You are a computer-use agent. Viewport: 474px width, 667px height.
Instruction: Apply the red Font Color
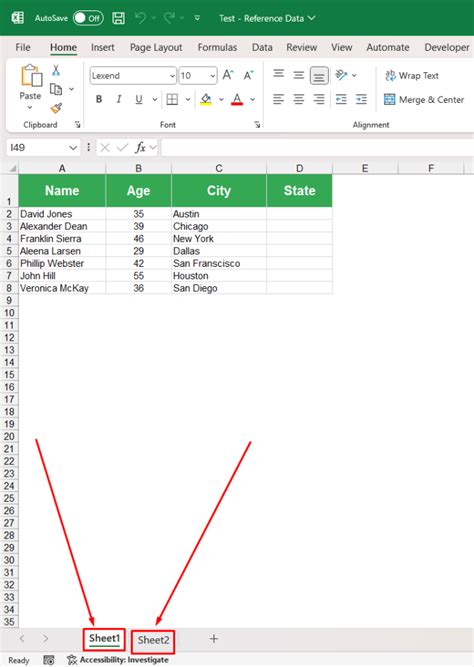click(x=237, y=100)
